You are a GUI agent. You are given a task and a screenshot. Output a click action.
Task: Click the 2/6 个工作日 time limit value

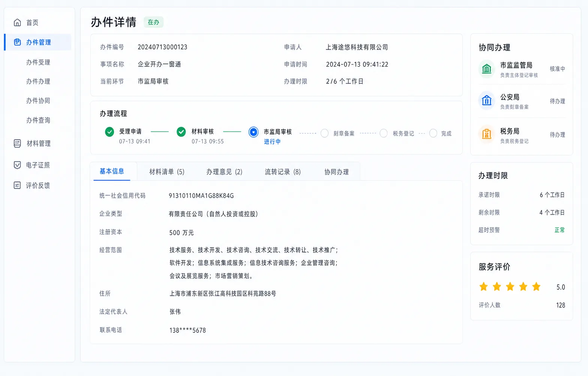345,81
